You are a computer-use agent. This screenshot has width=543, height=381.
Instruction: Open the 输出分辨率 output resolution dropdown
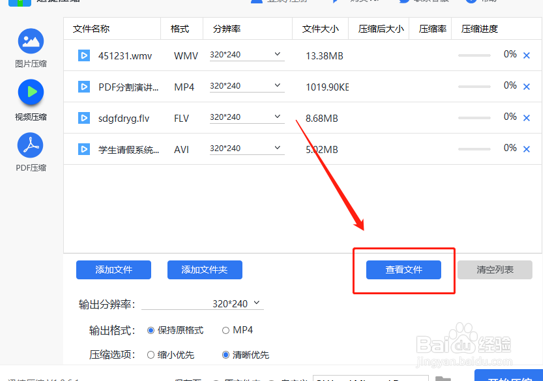203,303
